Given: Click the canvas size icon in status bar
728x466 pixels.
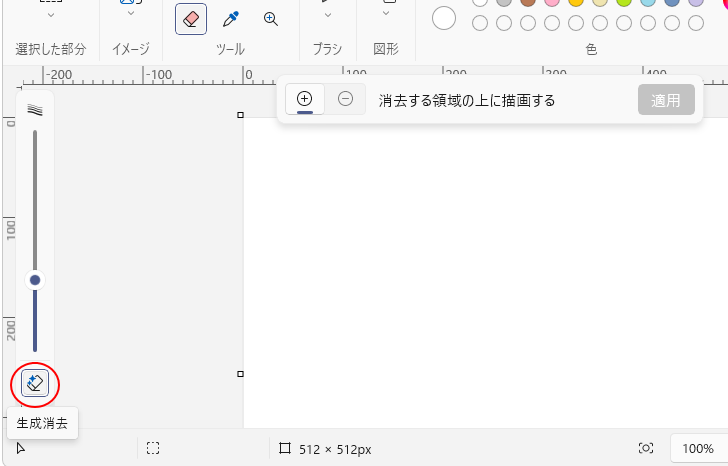Looking at the screenshot, I should coord(285,449).
